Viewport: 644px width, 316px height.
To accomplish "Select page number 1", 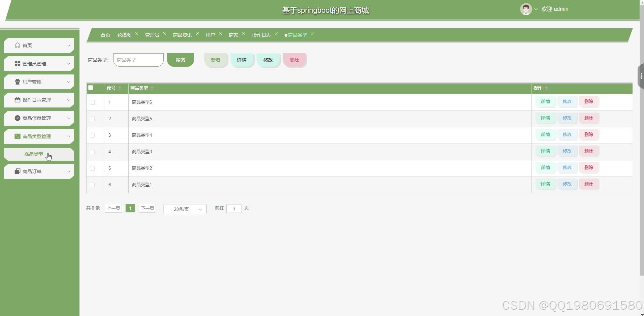I will (x=130, y=208).
